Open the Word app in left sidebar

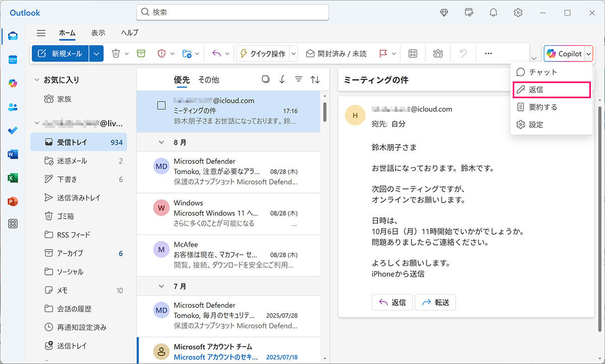pyautogui.click(x=13, y=154)
